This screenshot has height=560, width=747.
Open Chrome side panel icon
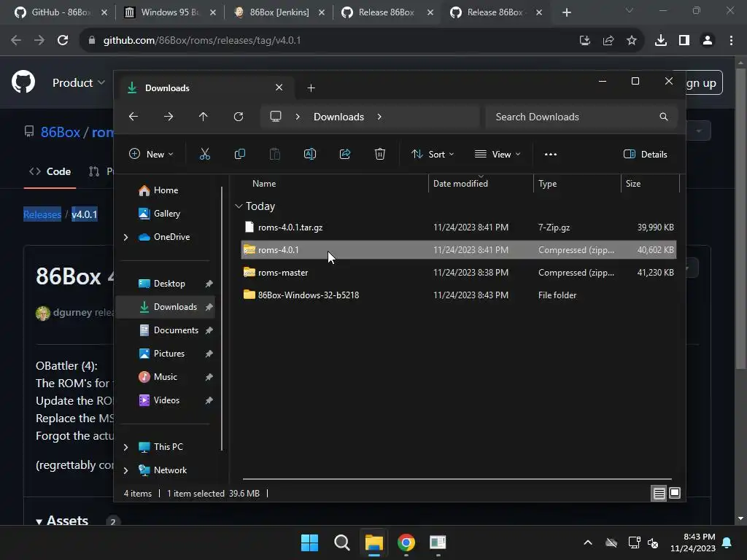coord(684,41)
